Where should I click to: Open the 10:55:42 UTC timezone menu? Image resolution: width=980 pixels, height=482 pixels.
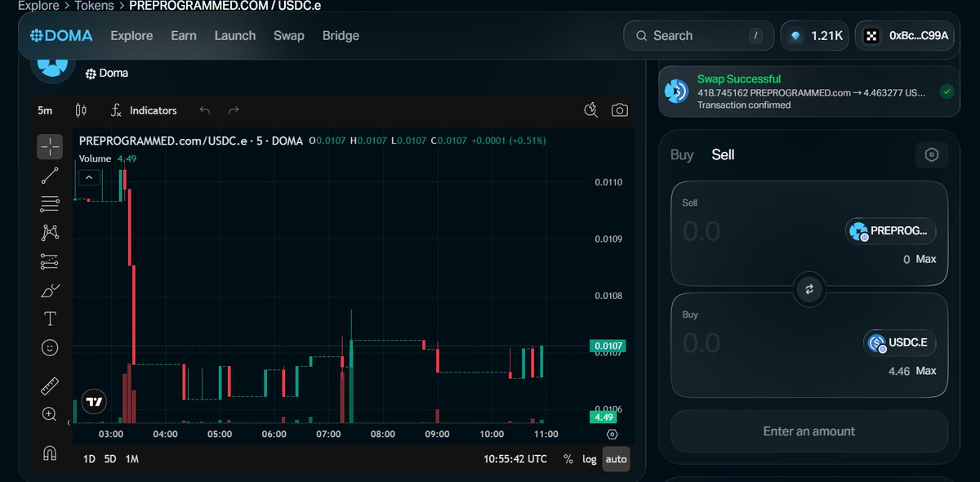click(515, 459)
